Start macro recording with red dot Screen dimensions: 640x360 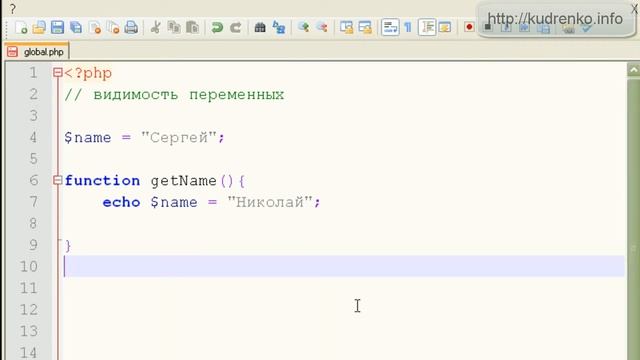(x=469, y=27)
